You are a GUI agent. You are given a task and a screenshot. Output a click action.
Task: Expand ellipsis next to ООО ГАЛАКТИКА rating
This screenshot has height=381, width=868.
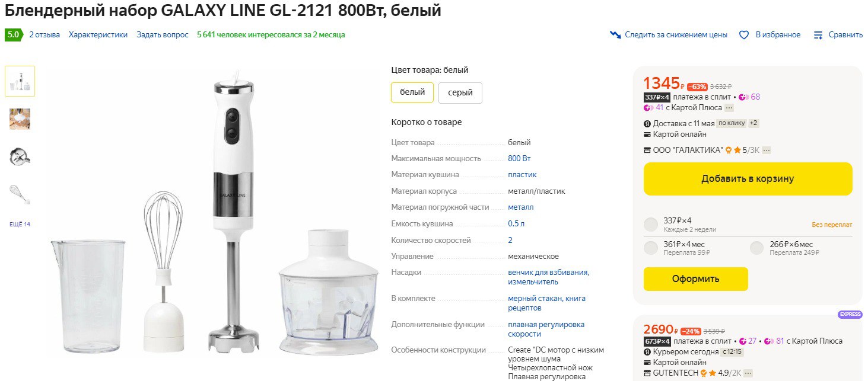click(767, 151)
